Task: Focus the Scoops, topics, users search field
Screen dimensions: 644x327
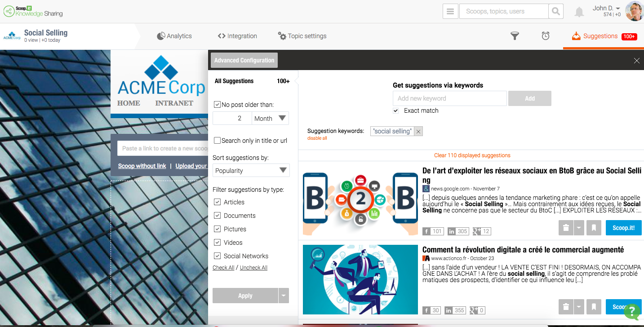Action: [x=504, y=11]
